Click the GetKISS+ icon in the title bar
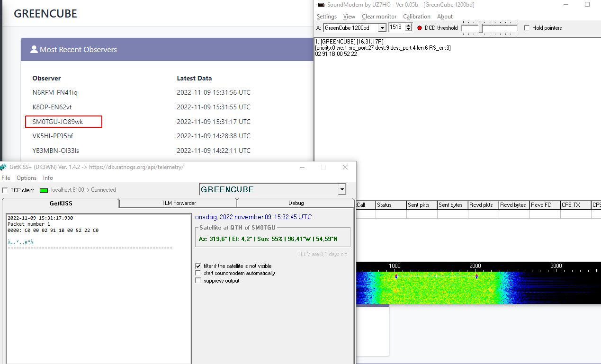601x364 pixels. pos(4,167)
